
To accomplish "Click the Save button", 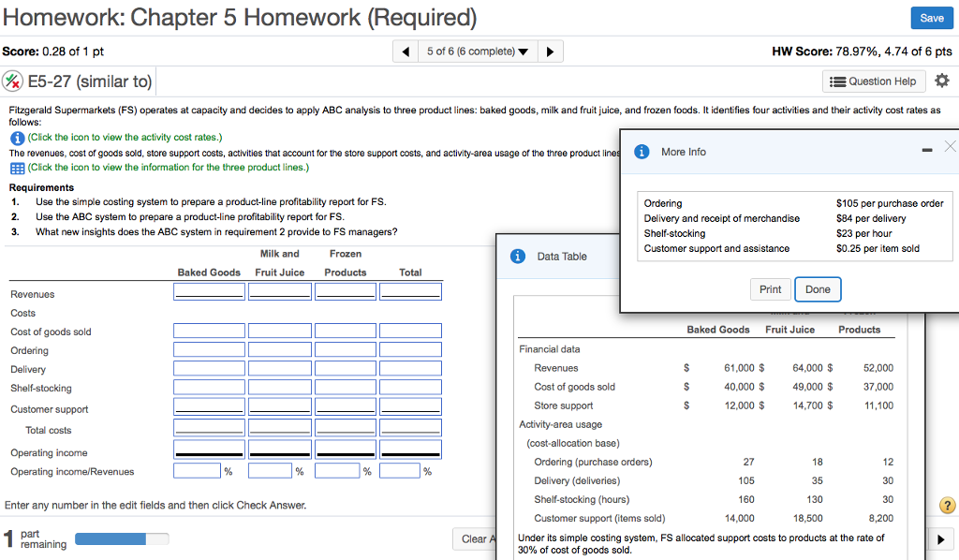I will pyautogui.click(x=932, y=18).
